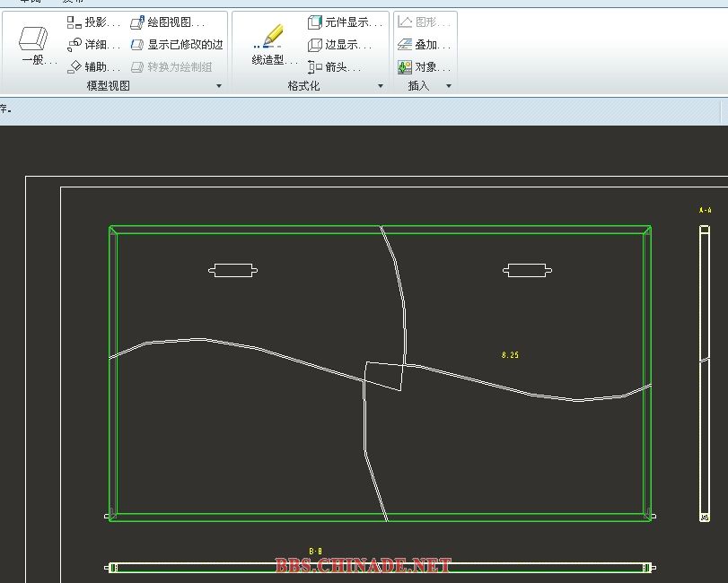Screen dimensions: 728x583
Task: Select the A-A section label
Action: coord(705,210)
